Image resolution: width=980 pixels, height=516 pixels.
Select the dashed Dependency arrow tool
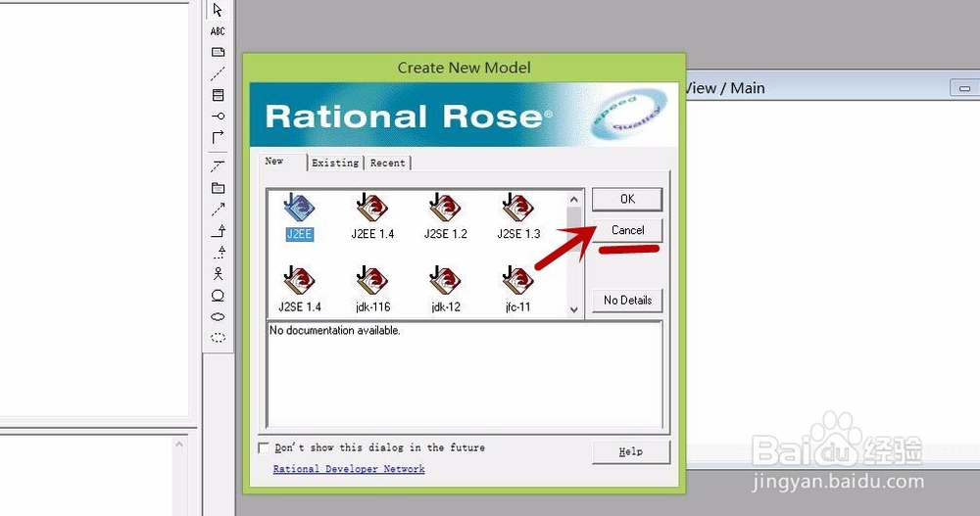218,210
